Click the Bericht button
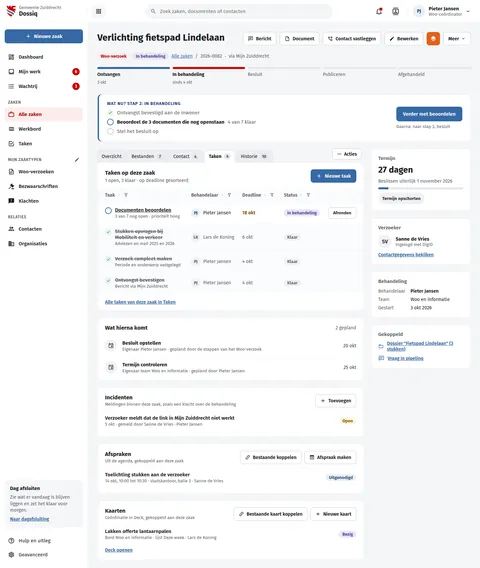The height and width of the screenshot is (568, 480). pos(260,38)
